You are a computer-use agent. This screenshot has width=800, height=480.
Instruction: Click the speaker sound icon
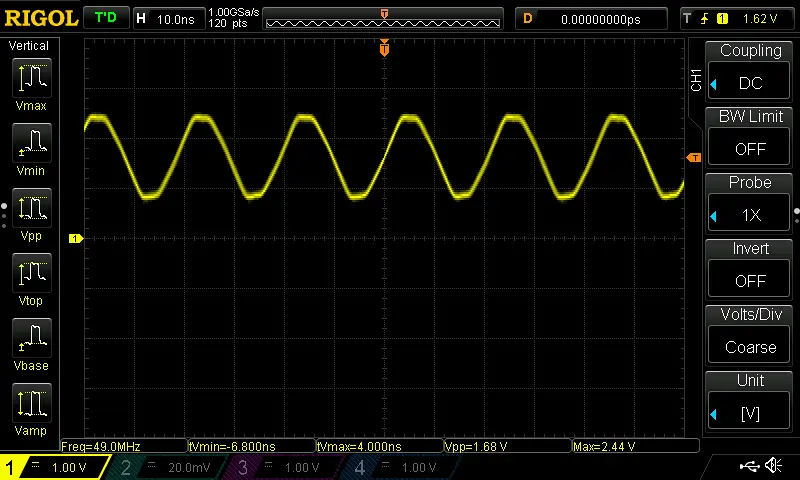tap(773, 465)
